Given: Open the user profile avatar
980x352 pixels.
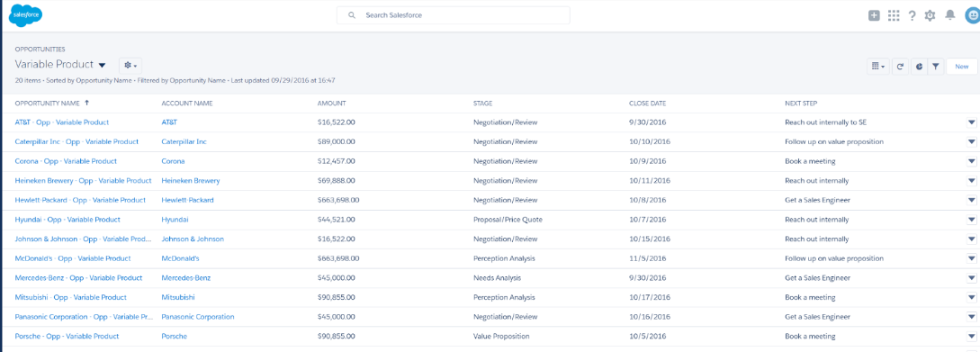Looking at the screenshot, I should pyautogui.click(x=973, y=15).
